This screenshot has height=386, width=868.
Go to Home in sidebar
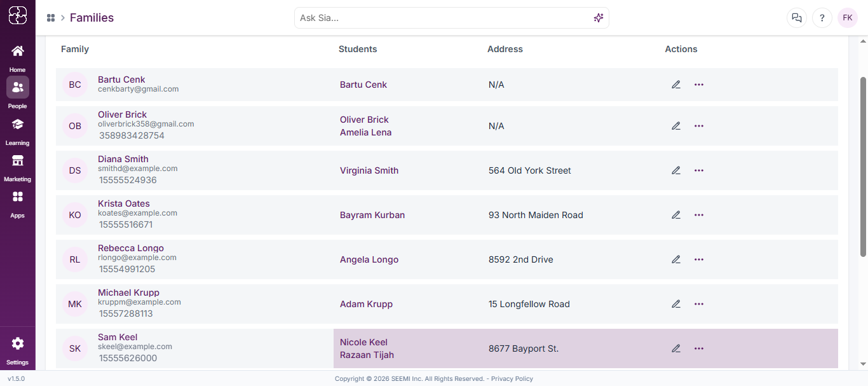18,58
